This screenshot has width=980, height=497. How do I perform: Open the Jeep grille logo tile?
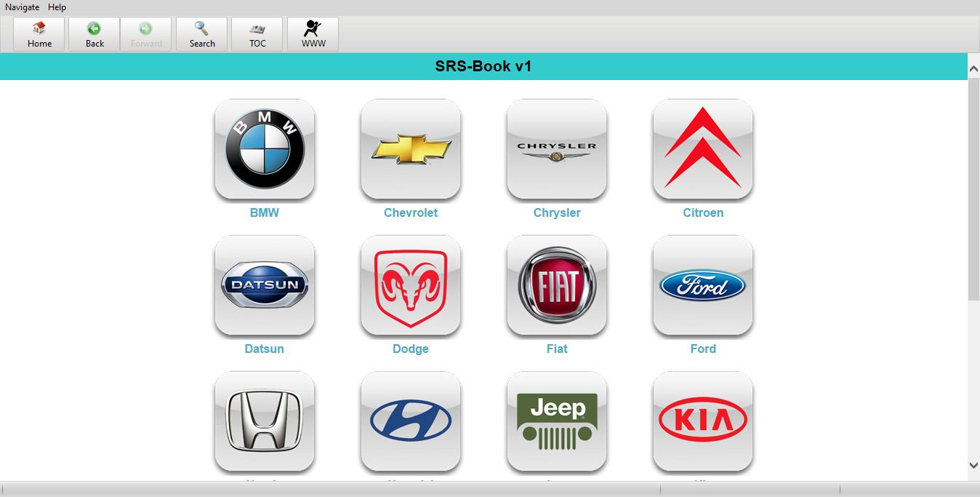tap(557, 421)
